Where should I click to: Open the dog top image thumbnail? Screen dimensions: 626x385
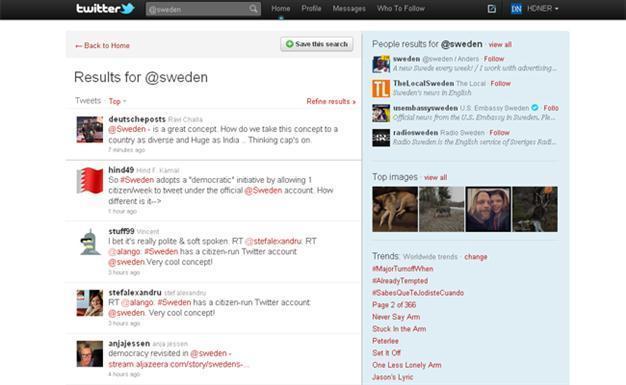[x=395, y=209]
